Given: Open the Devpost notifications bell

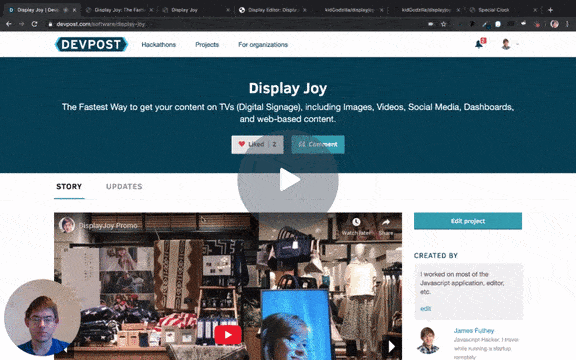Looking at the screenshot, I should tap(479, 44).
